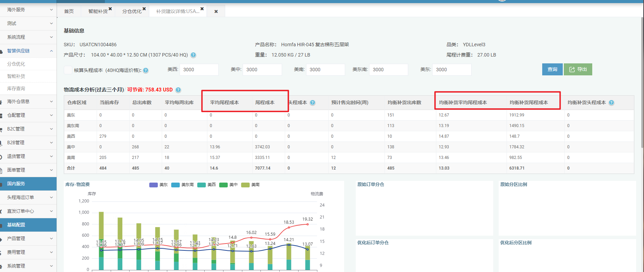Click SKU value USATCN1004486

click(x=98, y=45)
